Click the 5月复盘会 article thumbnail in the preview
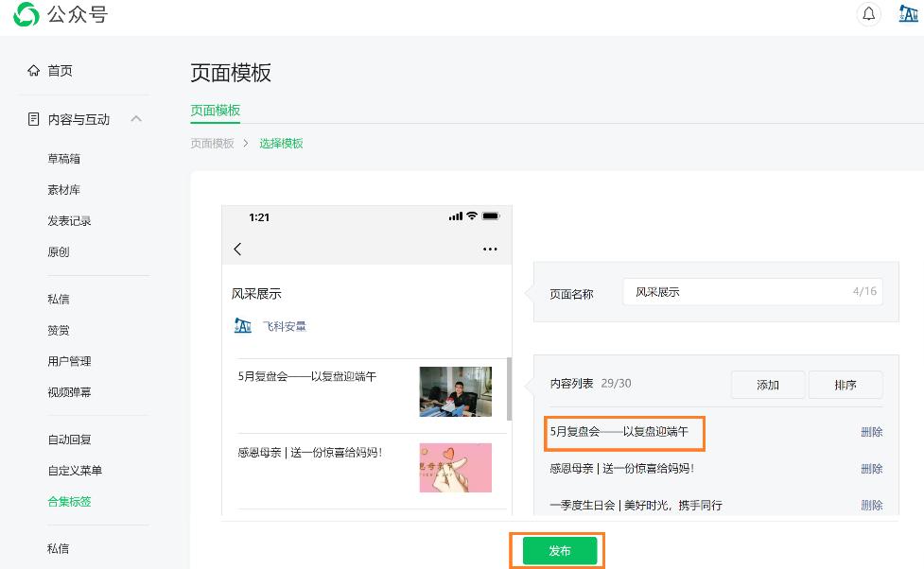The width and height of the screenshot is (924, 569). [x=455, y=391]
